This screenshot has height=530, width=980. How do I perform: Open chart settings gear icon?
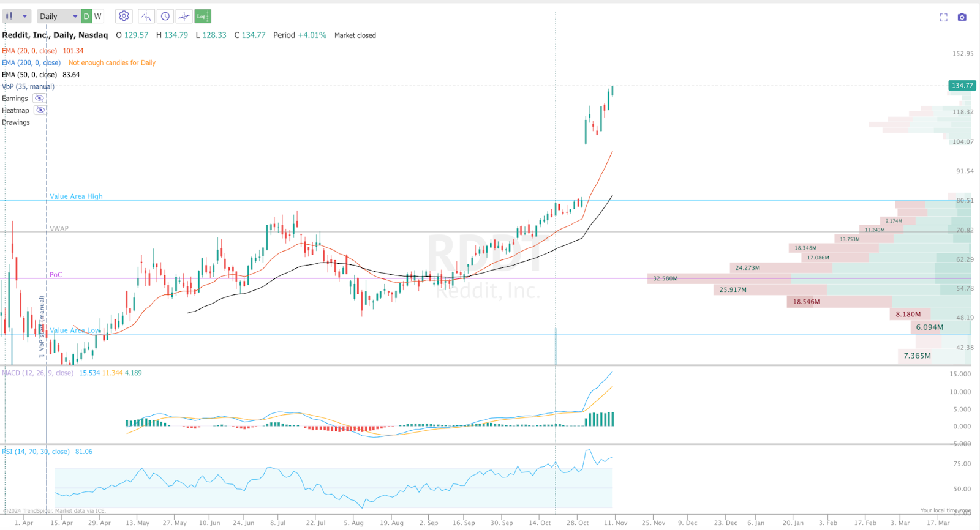pyautogui.click(x=124, y=17)
